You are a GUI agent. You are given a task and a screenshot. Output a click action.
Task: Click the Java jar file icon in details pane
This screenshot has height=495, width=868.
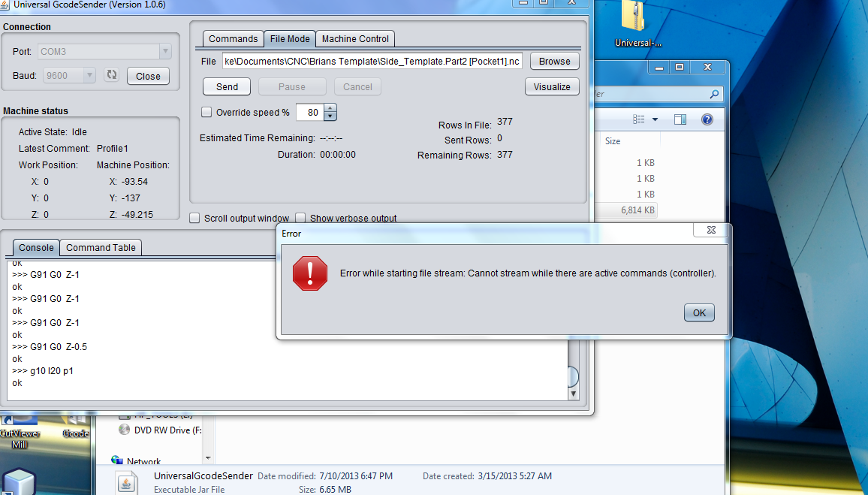[126, 482]
